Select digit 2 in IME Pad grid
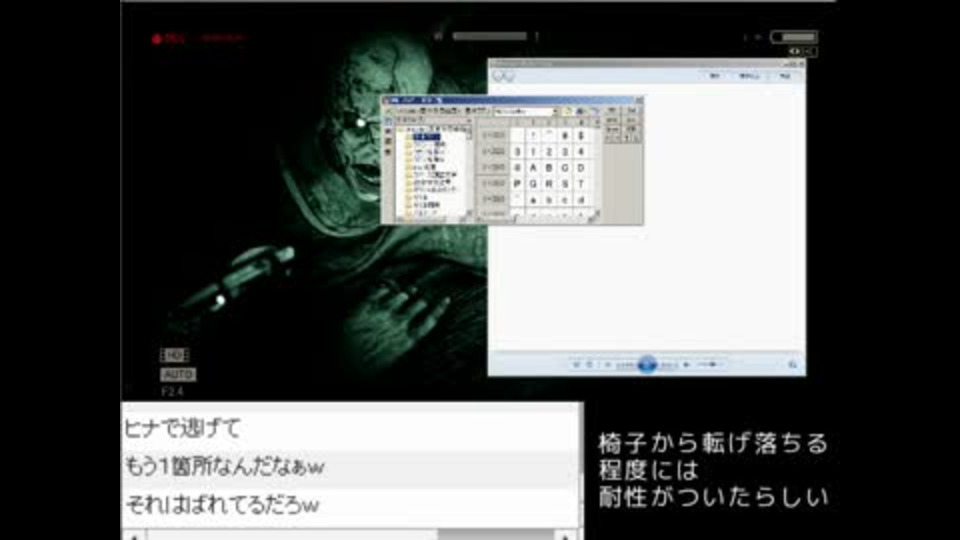This screenshot has height=540, width=960. point(549,152)
